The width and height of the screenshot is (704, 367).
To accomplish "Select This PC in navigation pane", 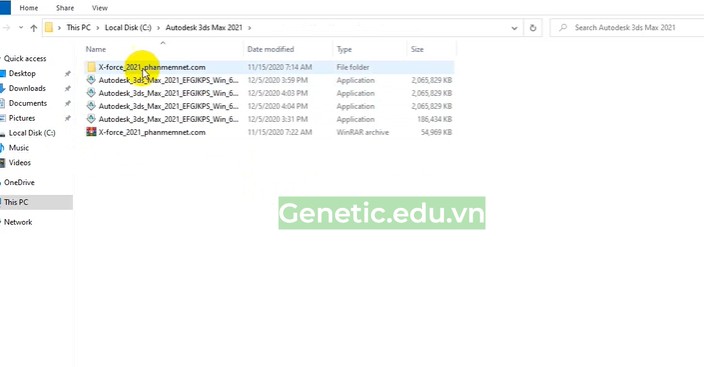I will pos(36,202).
